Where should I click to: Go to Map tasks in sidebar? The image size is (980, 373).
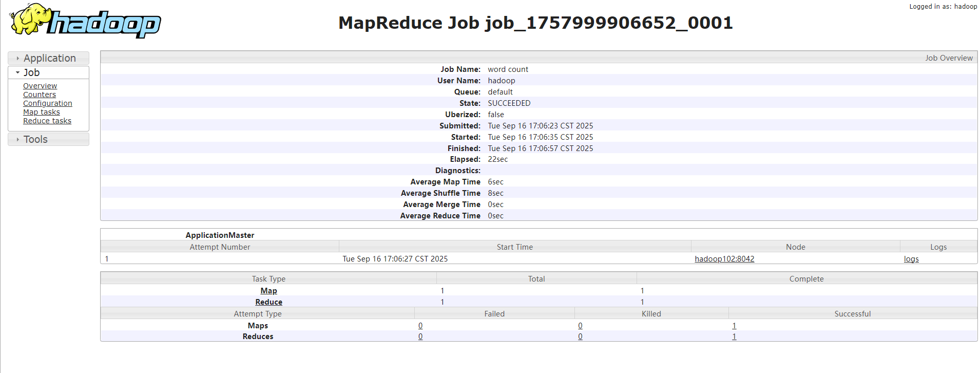pyautogui.click(x=42, y=112)
